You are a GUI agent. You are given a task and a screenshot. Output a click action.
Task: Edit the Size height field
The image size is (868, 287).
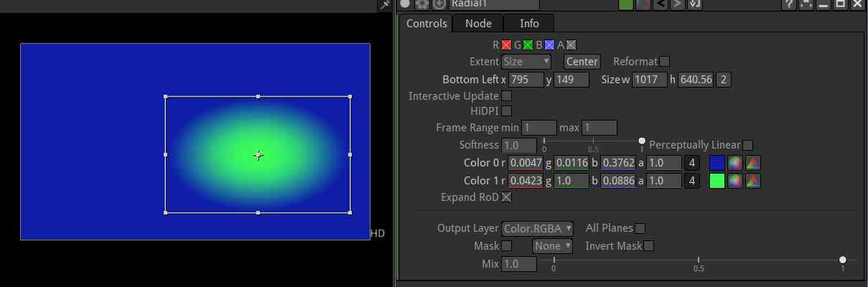click(x=696, y=80)
